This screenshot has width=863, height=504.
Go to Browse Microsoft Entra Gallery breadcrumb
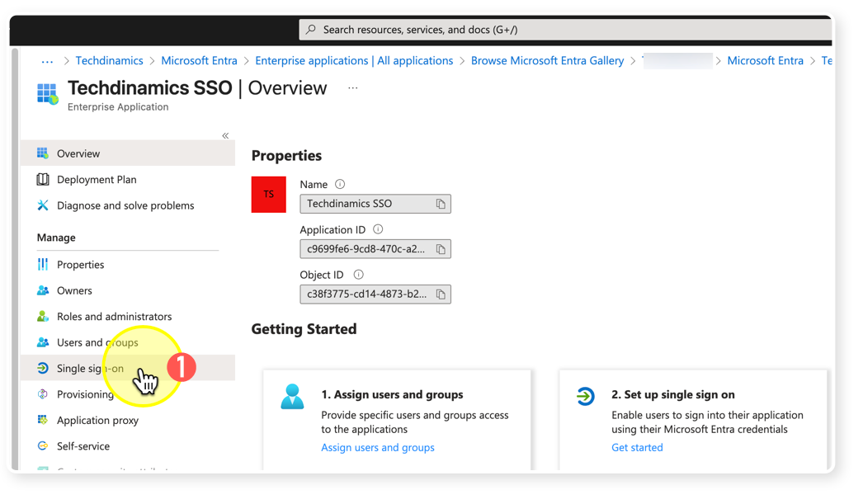point(547,60)
